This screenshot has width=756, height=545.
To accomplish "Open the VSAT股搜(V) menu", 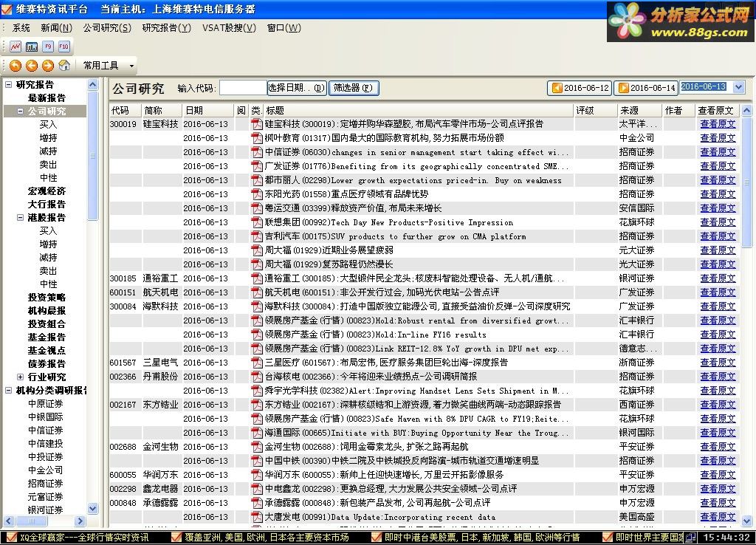I will pos(229,28).
